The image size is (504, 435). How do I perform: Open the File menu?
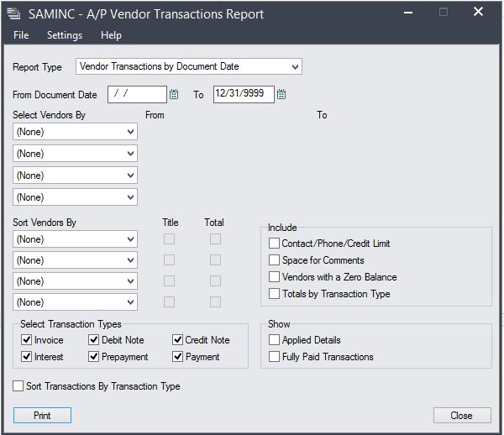pyautogui.click(x=21, y=35)
